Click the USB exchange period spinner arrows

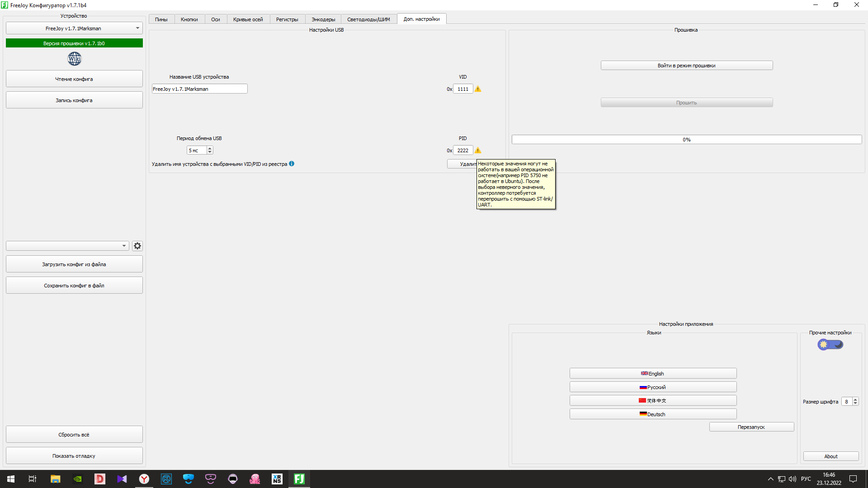click(x=210, y=150)
